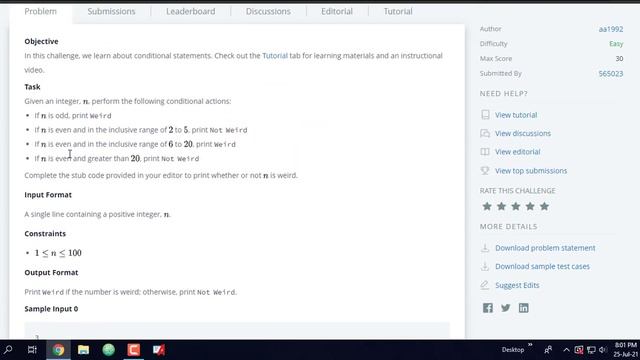This screenshot has width=640, height=360.
Task: Click Download problem statement link
Action: point(545,248)
